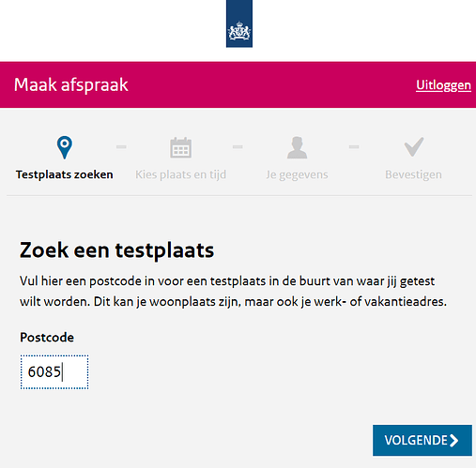
Task: Click the Postcode field label
Action: click(x=47, y=338)
